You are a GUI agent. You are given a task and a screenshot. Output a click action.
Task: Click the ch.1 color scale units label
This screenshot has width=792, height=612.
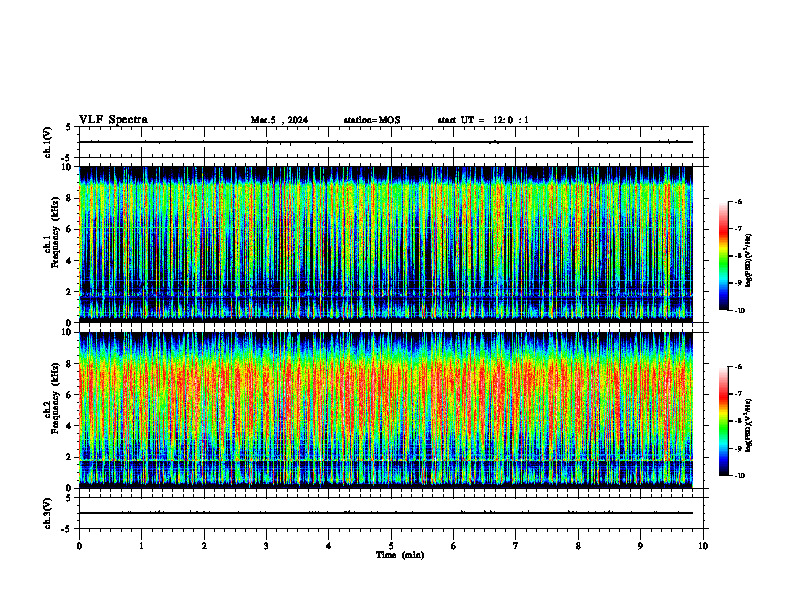(x=749, y=260)
